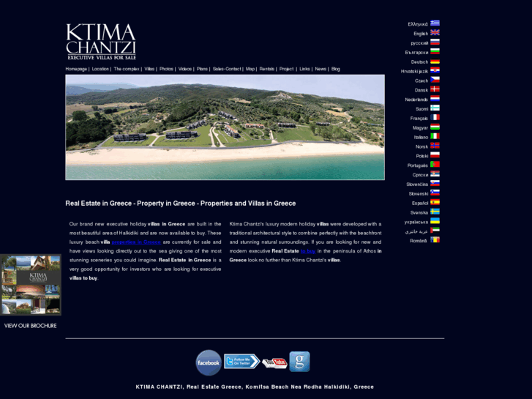Screen dimensions: 532x399
Task: Click the VIEW OUR BROCHURE link
Action: click(x=31, y=326)
